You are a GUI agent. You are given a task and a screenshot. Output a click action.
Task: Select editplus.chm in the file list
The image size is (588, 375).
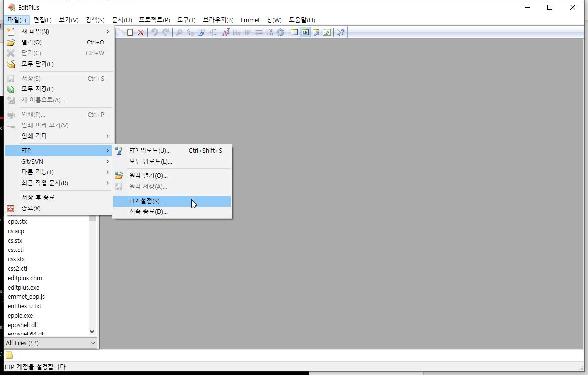pyautogui.click(x=25, y=278)
